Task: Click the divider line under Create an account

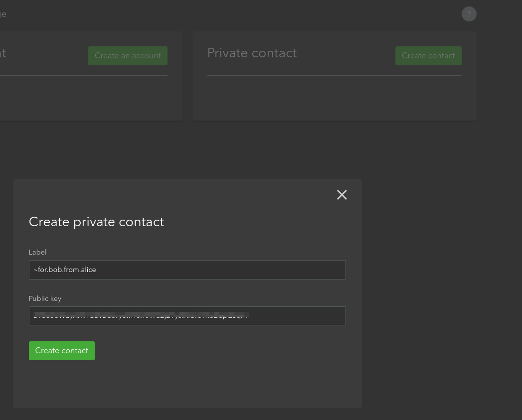Action: [84, 76]
